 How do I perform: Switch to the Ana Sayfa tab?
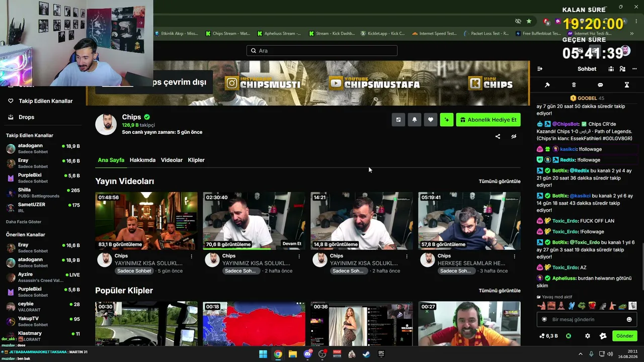111,160
